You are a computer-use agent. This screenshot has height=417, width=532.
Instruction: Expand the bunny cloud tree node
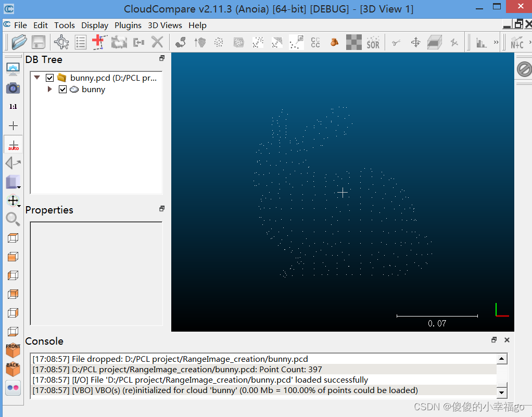[x=49, y=89]
